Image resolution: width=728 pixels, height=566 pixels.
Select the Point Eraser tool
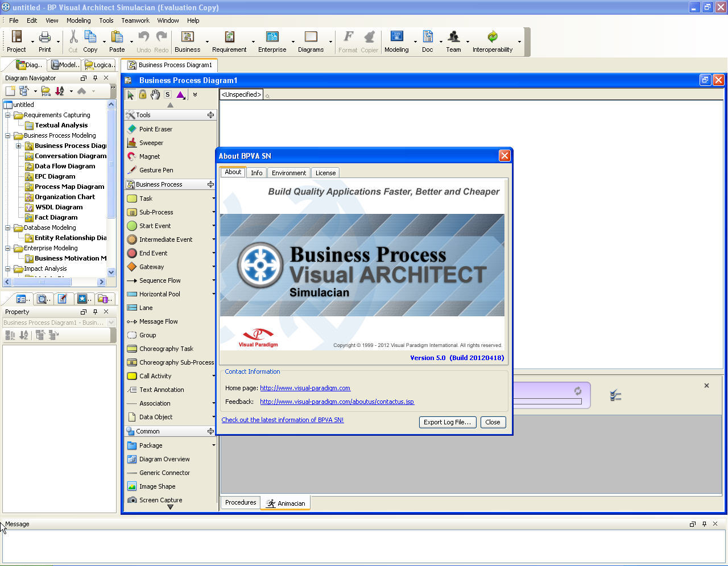156,129
